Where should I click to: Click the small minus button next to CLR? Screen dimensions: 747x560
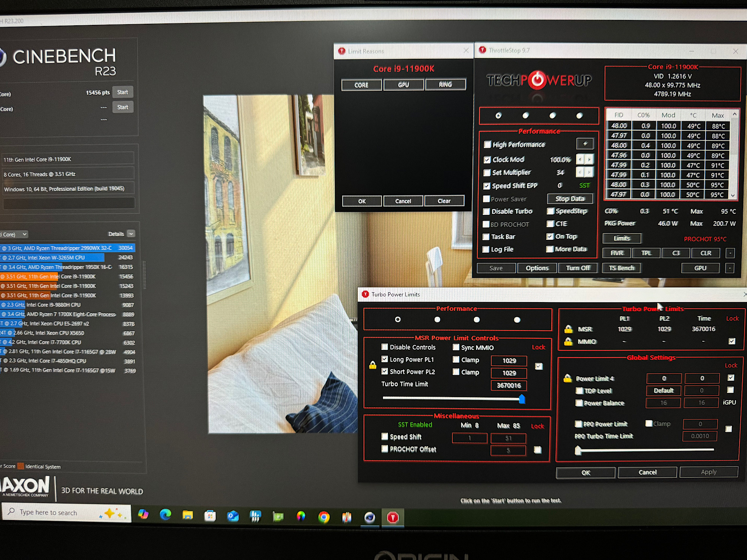tap(730, 253)
